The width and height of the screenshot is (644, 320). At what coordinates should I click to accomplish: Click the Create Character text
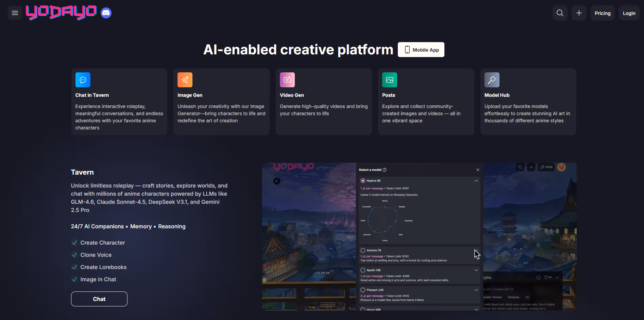pyautogui.click(x=103, y=243)
